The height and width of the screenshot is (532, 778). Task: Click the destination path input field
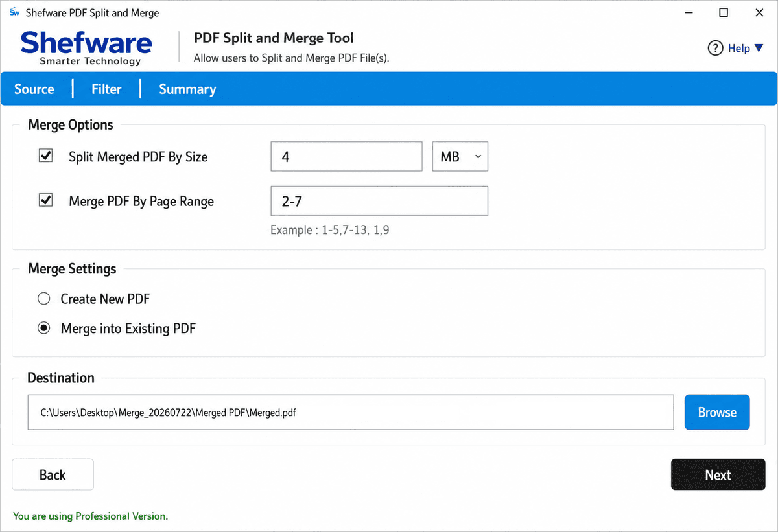tap(351, 412)
